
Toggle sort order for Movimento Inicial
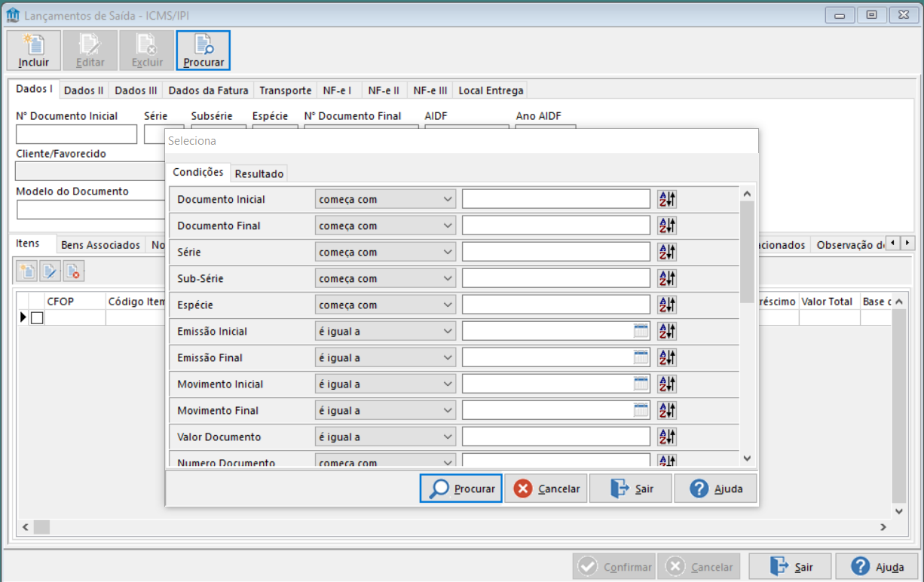(667, 384)
